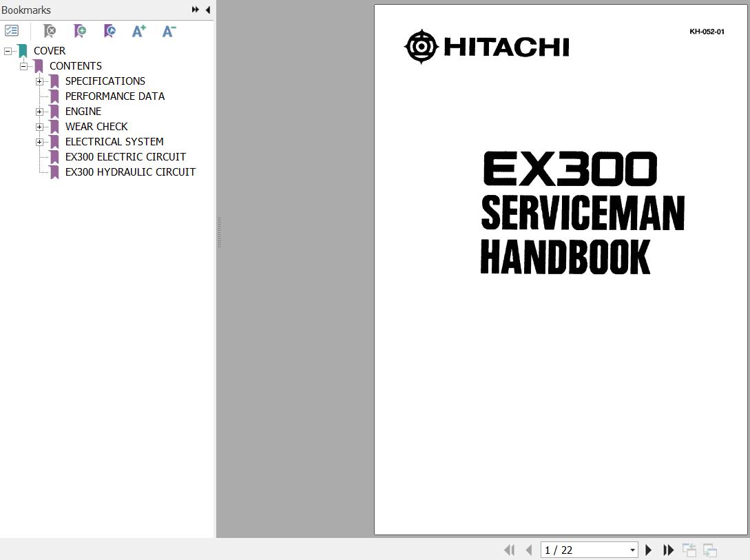Go to the next page
This screenshot has width=750, height=560.
(x=649, y=550)
